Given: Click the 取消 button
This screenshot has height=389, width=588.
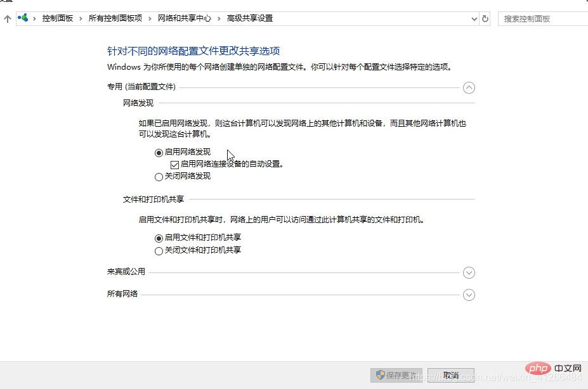Looking at the screenshot, I should coord(450,374).
